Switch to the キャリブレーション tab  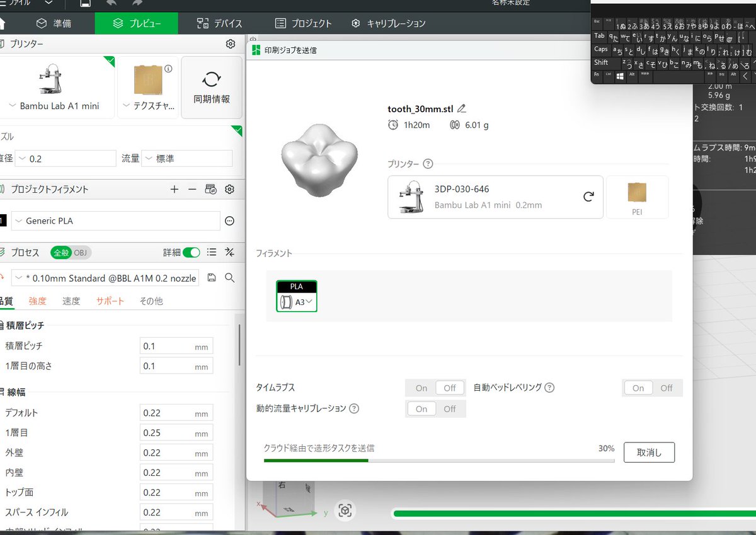pyautogui.click(x=389, y=23)
